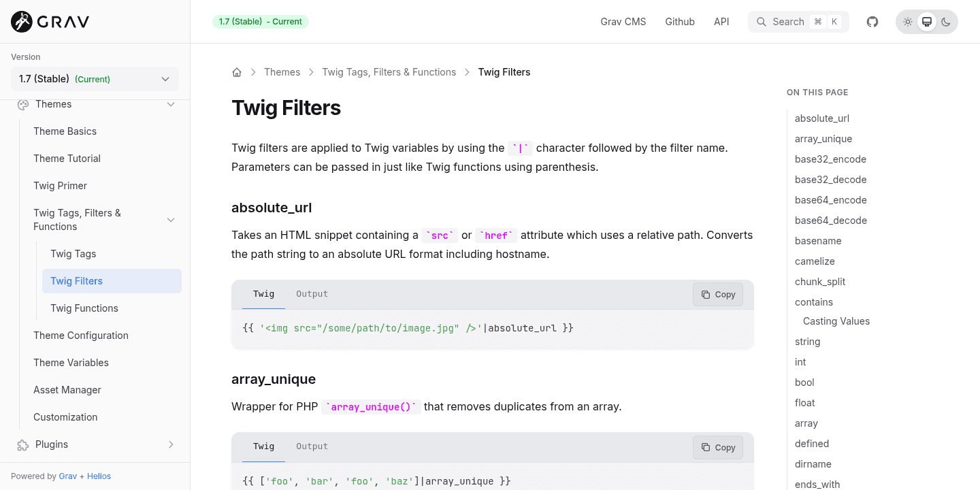Switch to Output tab for absolute_url
This screenshot has height=490, width=980.
(x=312, y=294)
